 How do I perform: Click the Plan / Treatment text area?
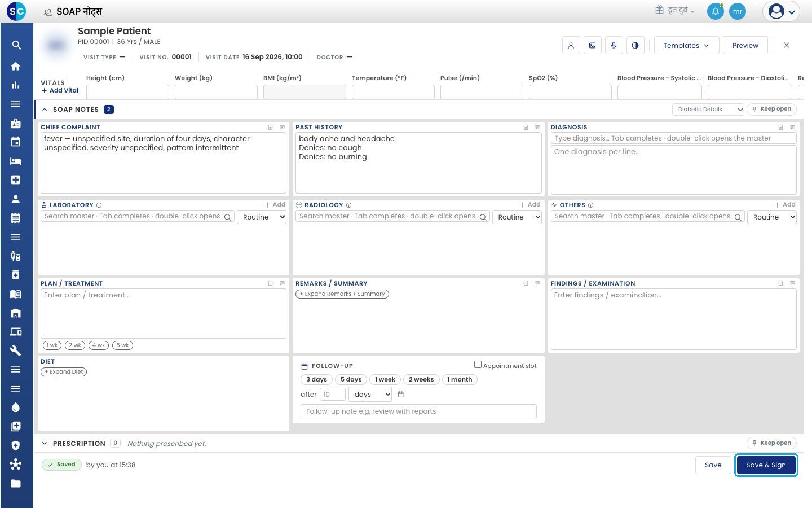point(164,314)
